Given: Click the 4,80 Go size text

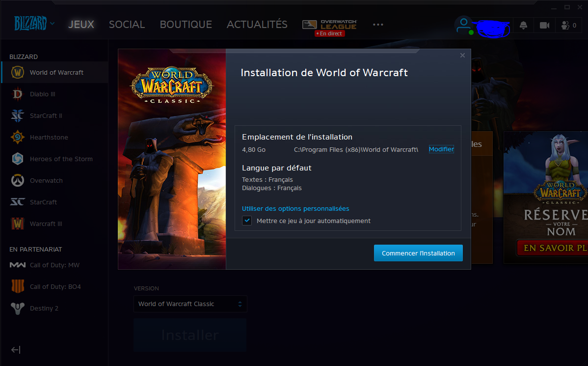Looking at the screenshot, I should click(x=253, y=149).
